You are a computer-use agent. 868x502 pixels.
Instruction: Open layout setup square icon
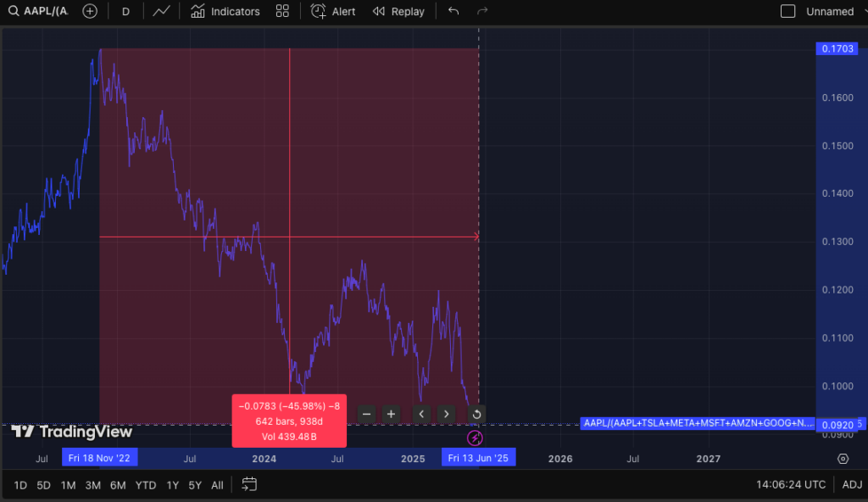pos(787,11)
